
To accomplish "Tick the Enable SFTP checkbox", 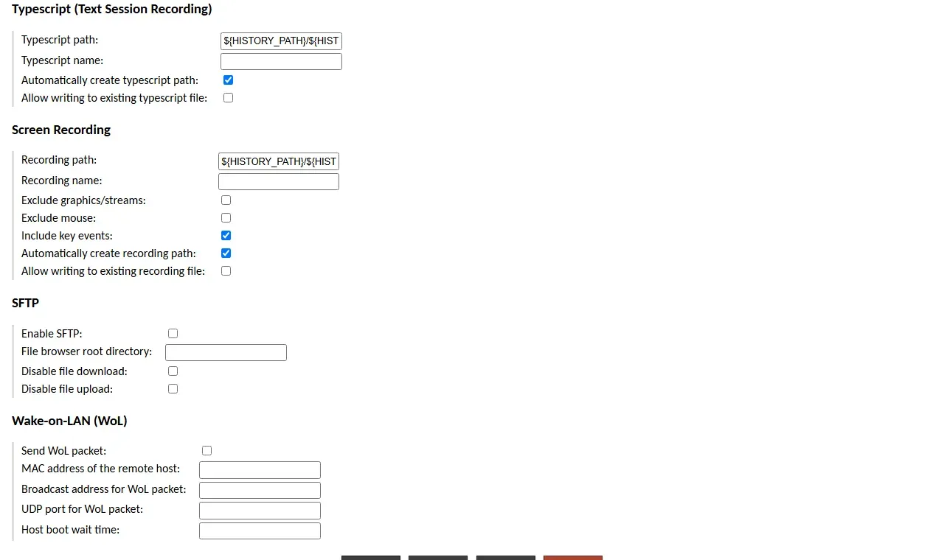I will point(173,334).
